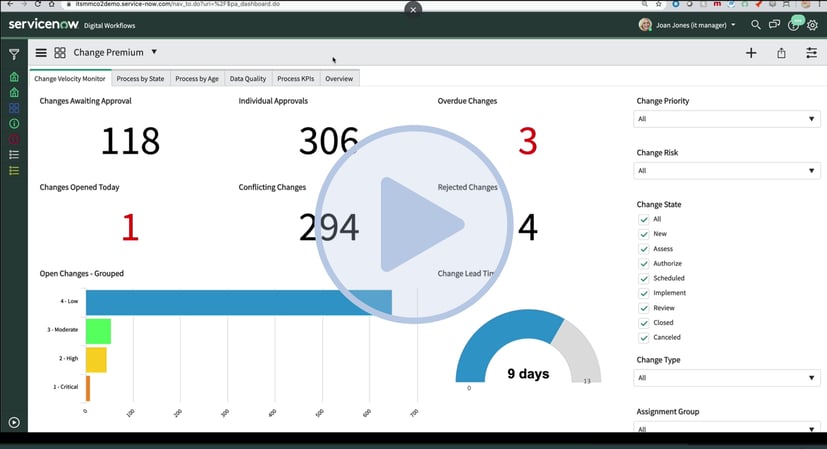Toggle the Canceled change state checkbox
The image size is (827, 449).
643,337
